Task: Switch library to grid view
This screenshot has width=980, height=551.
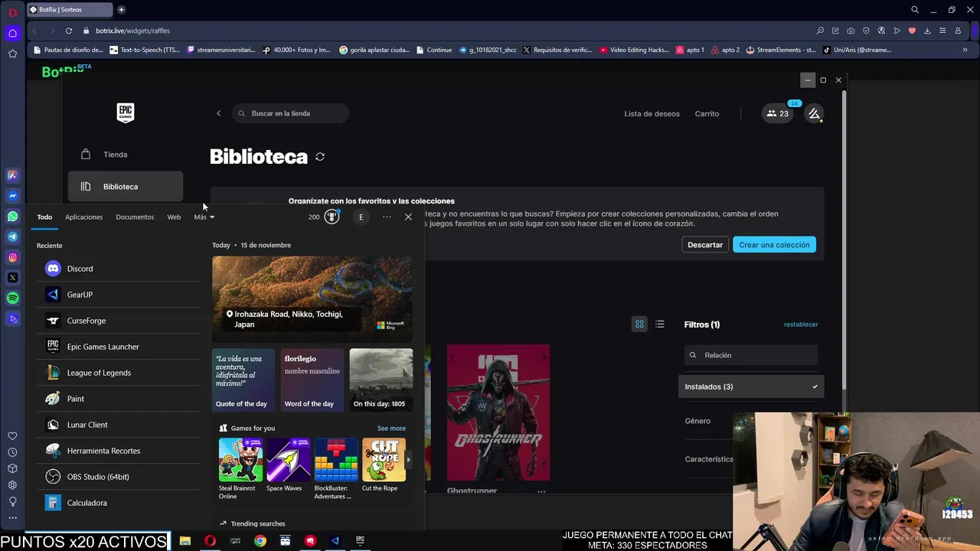Action: pyautogui.click(x=639, y=324)
